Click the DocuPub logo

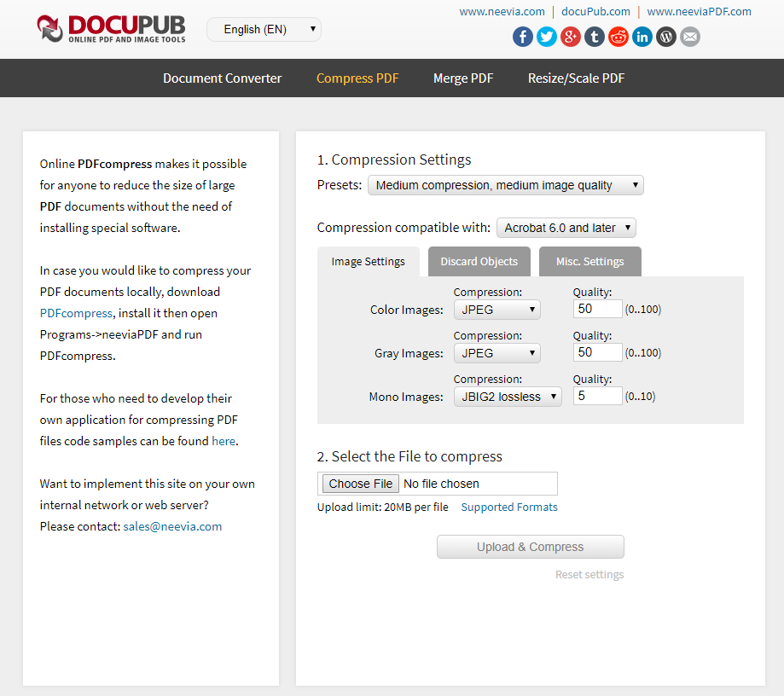pyautogui.click(x=111, y=28)
